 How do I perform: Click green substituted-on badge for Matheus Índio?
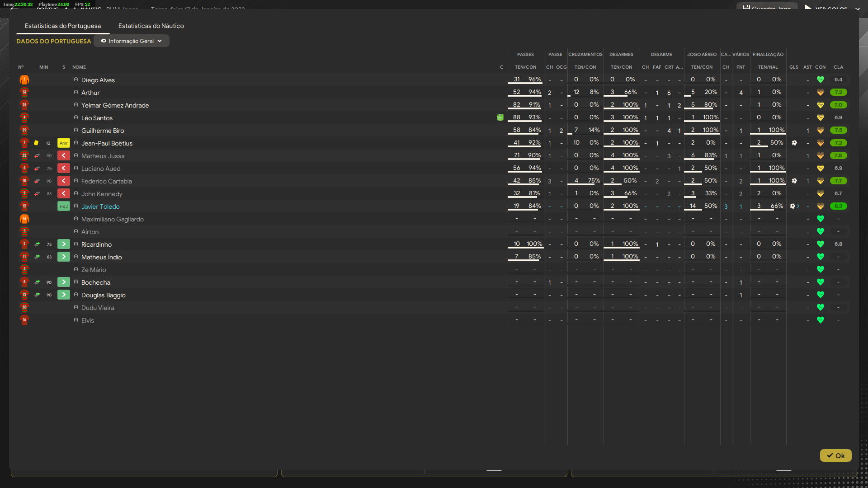(64, 257)
